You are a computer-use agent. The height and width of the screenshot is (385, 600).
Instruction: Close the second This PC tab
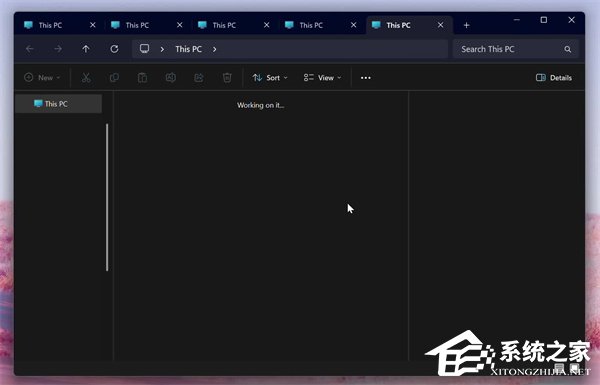179,25
